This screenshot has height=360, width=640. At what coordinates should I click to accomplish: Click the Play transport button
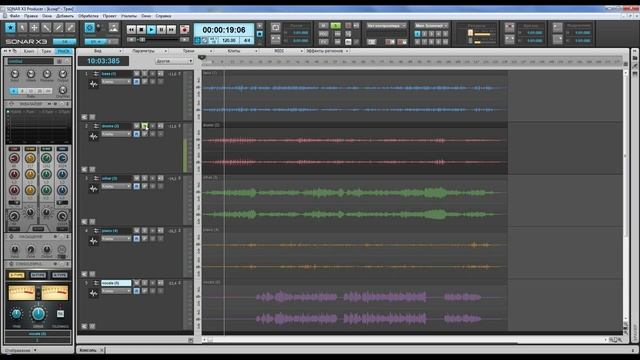151,29
